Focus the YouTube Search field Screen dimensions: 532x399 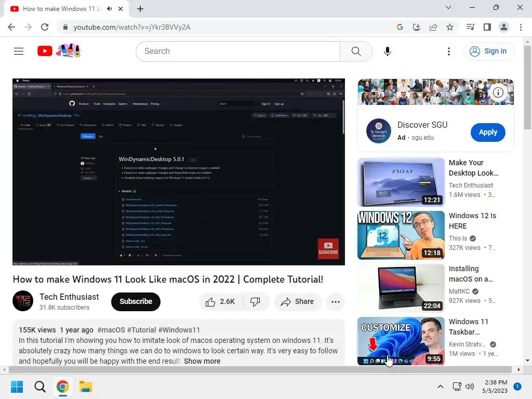pos(238,51)
